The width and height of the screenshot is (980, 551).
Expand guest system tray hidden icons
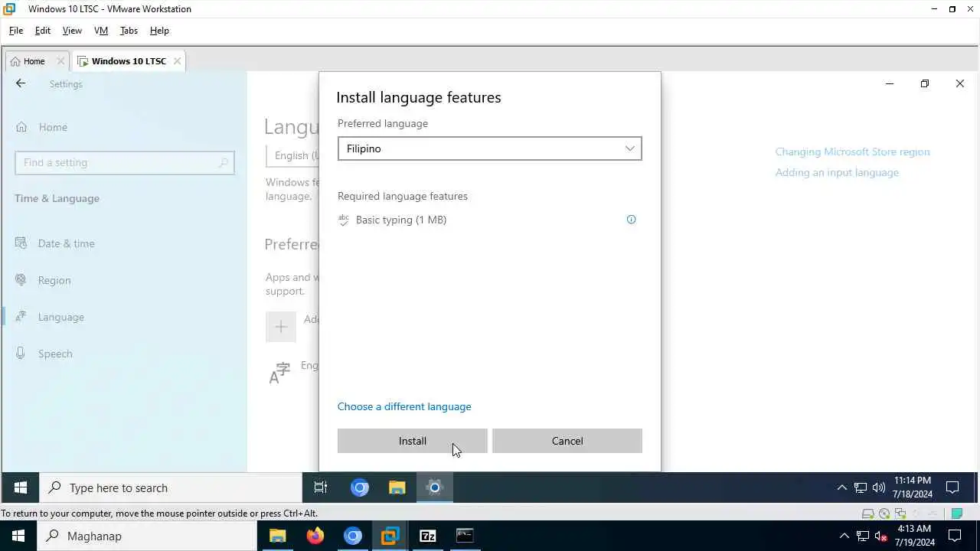[842, 487]
